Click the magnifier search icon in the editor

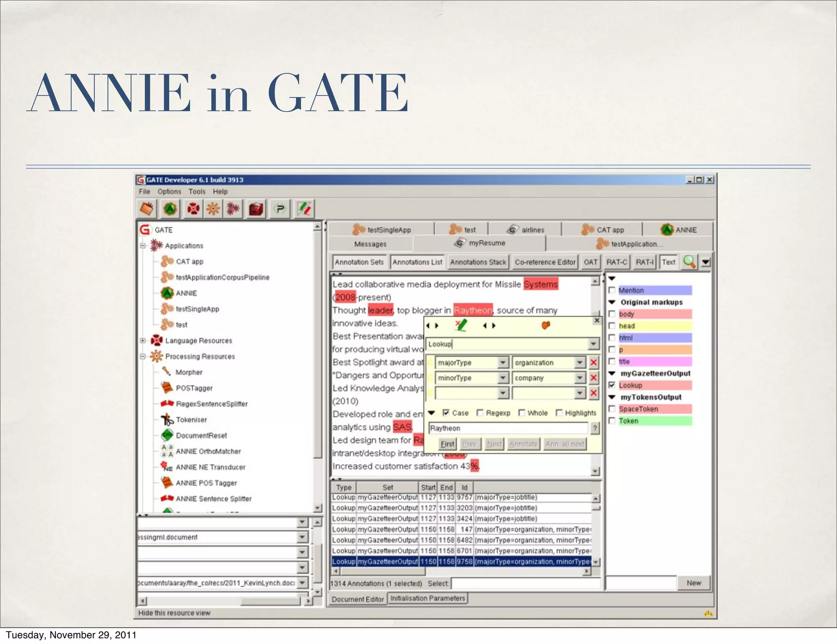point(689,262)
